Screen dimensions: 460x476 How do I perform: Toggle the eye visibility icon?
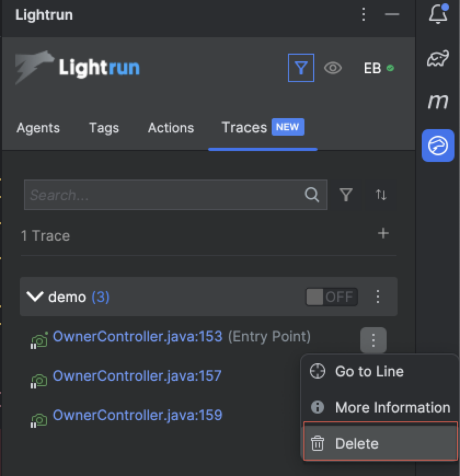(332, 68)
